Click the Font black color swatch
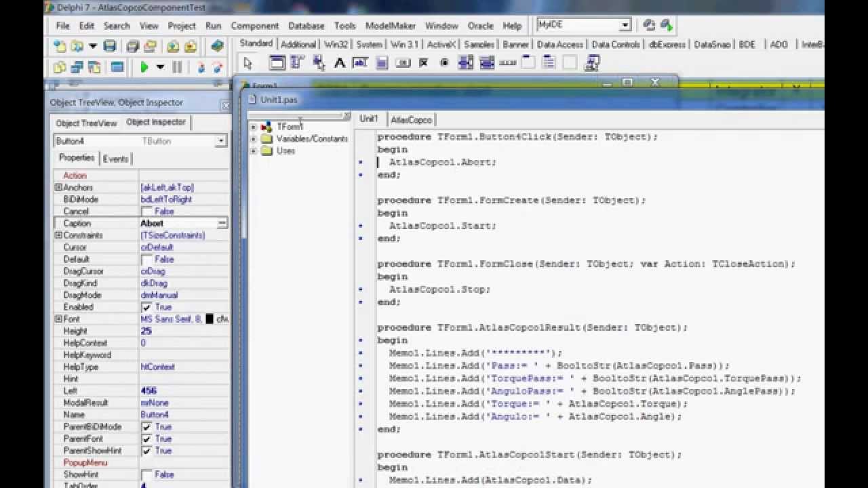The width and height of the screenshot is (868, 488). [x=210, y=319]
